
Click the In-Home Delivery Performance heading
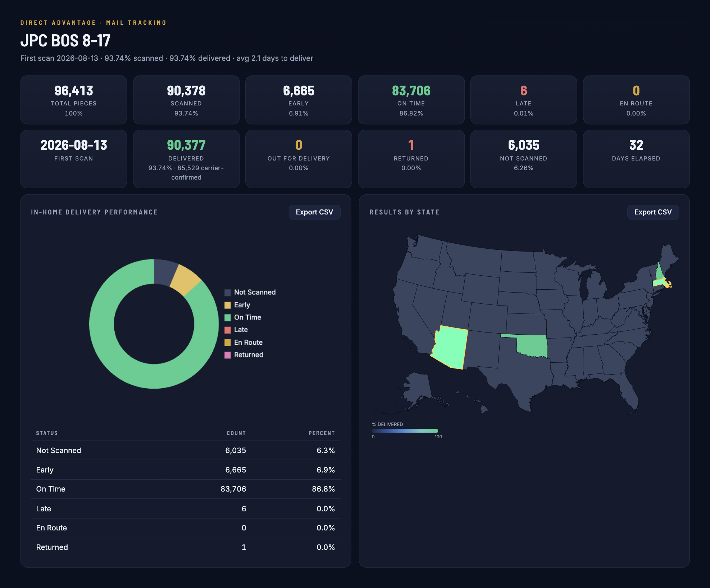coord(94,212)
